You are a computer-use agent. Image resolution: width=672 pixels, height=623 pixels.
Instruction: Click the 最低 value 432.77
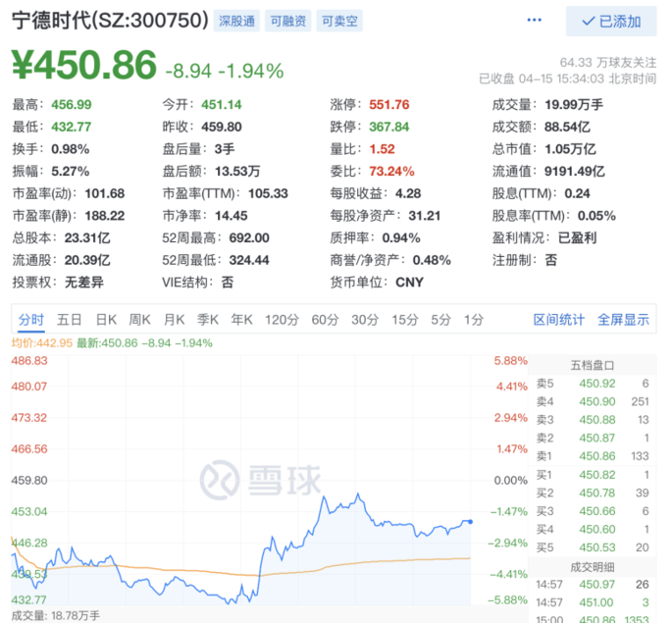(x=72, y=127)
